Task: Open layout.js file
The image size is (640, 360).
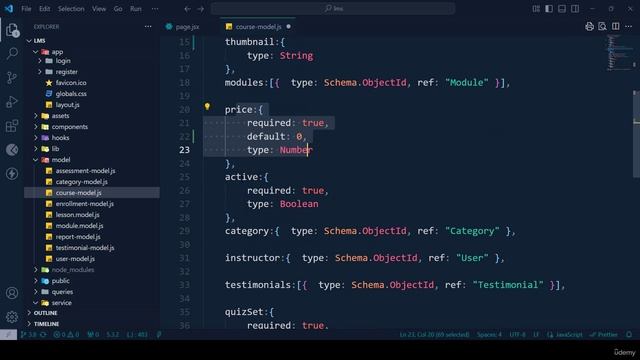Action: [67, 105]
